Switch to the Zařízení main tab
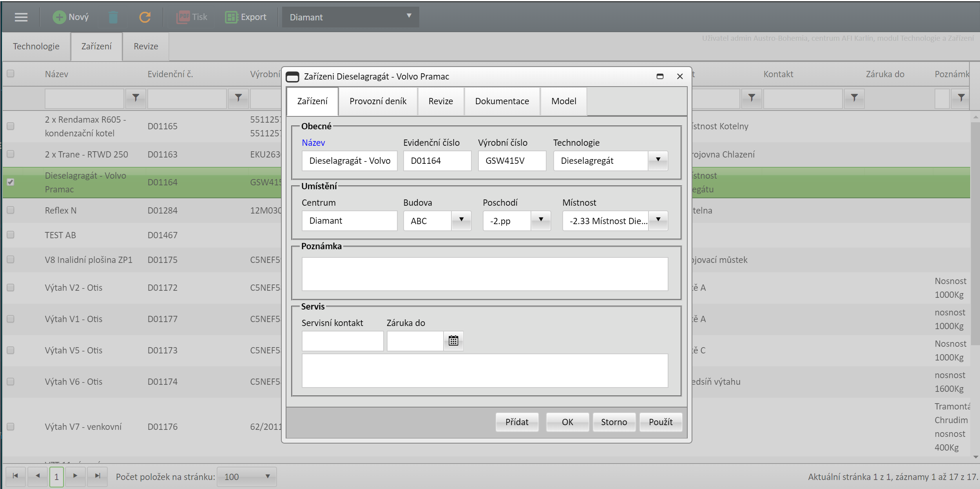 pos(96,46)
